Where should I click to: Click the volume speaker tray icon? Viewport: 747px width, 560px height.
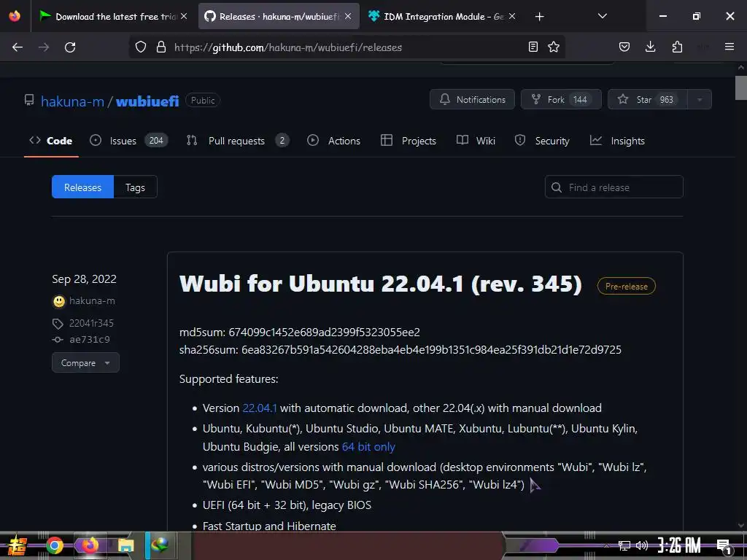click(642, 545)
